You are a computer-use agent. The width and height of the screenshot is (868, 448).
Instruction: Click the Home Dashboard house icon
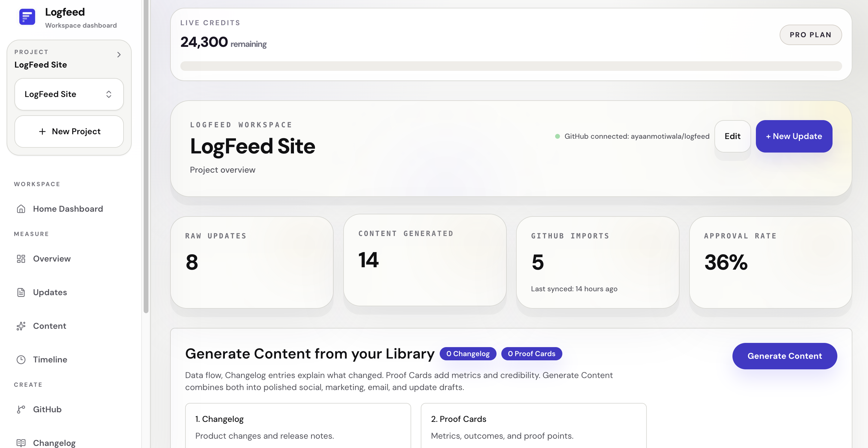[x=21, y=209]
